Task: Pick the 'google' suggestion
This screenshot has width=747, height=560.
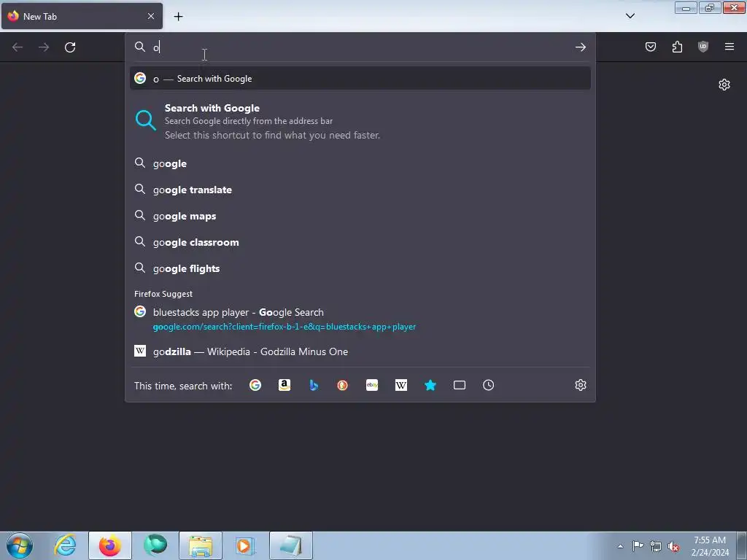Action: coord(360,163)
